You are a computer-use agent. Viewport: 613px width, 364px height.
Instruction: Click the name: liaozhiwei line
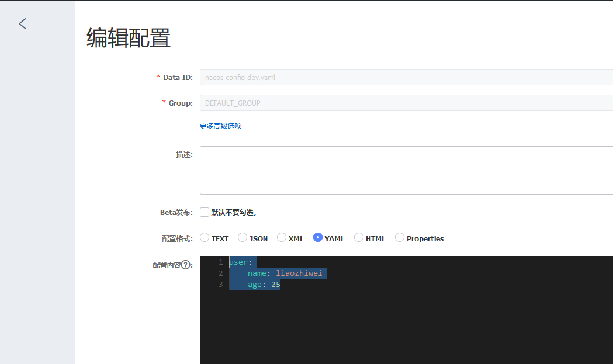(286, 273)
